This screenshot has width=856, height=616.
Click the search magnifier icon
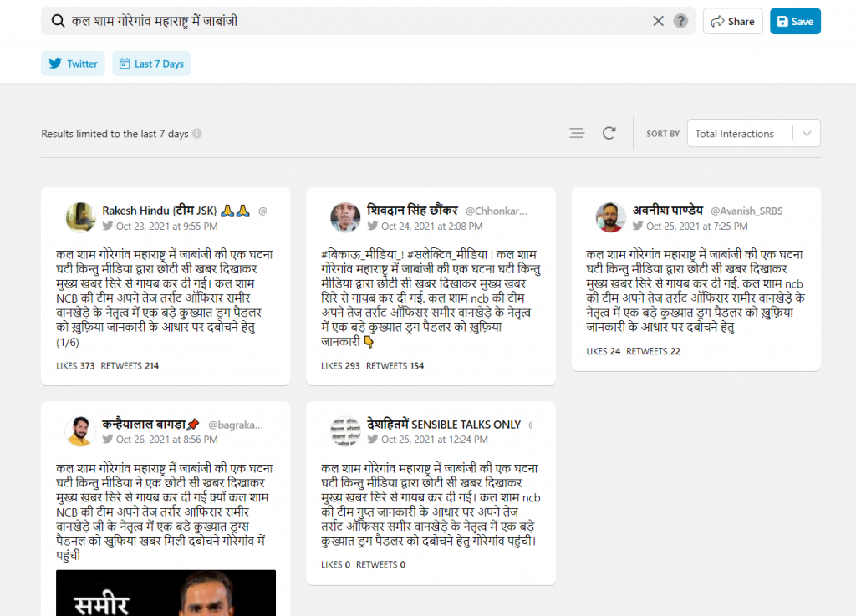coord(58,21)
